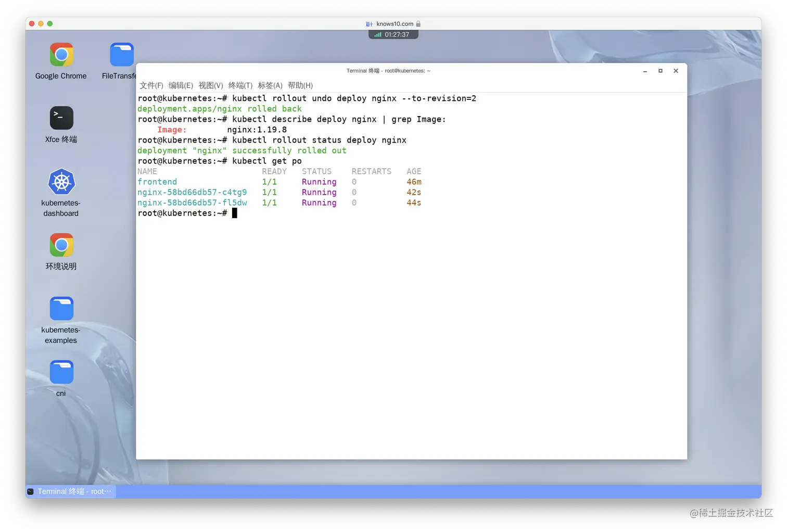Open Google Chrome desktop icon

(x=61, y=55)
